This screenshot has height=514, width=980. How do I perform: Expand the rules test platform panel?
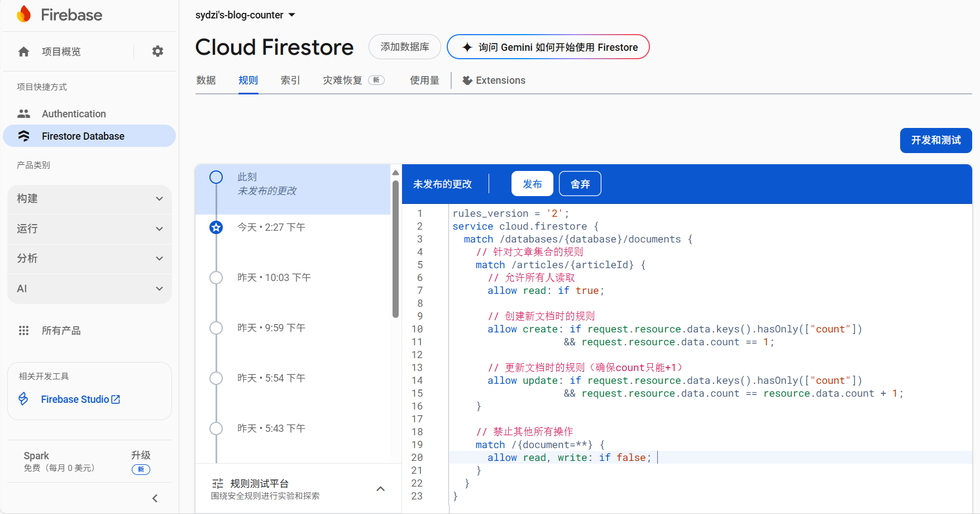tap(380, 489)
